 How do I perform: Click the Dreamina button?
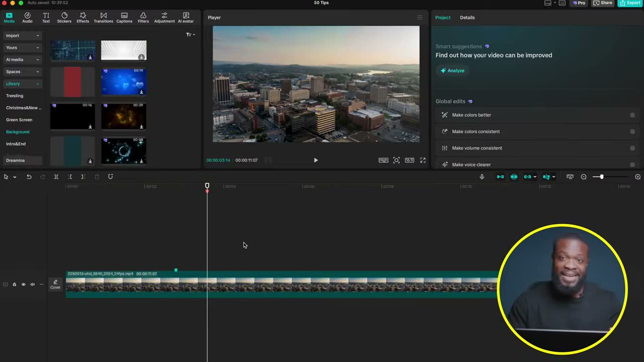point(23,160)
